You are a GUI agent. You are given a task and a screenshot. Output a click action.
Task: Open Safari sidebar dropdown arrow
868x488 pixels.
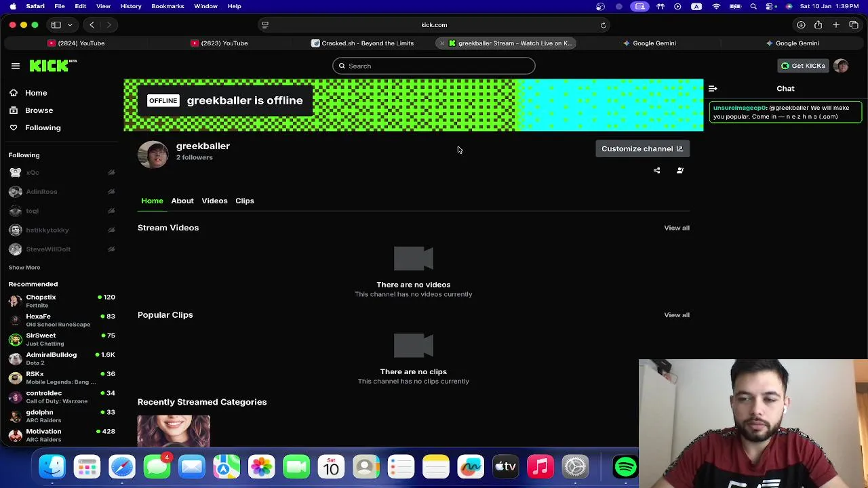[x=70, y=25]
